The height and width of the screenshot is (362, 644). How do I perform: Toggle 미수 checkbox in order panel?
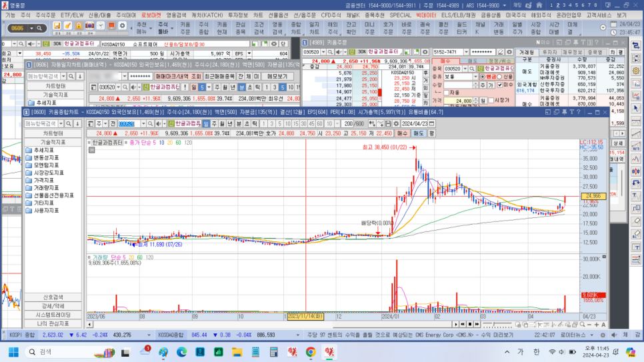click(x=500, y=85)
